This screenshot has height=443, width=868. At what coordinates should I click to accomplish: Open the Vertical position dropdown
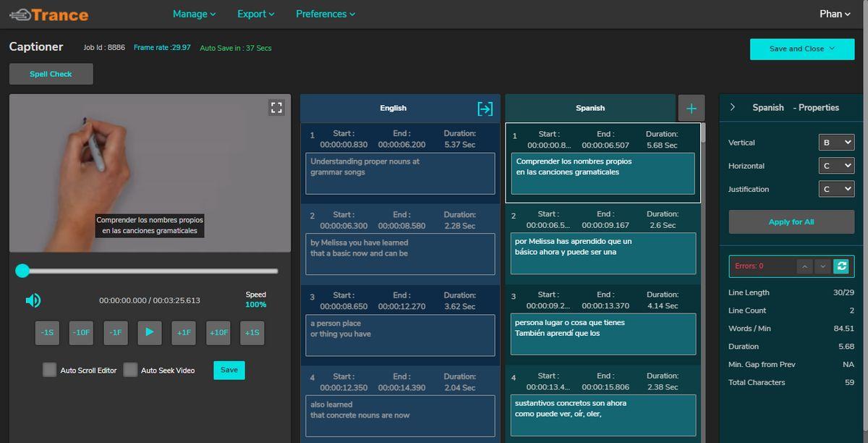point(836,143)
